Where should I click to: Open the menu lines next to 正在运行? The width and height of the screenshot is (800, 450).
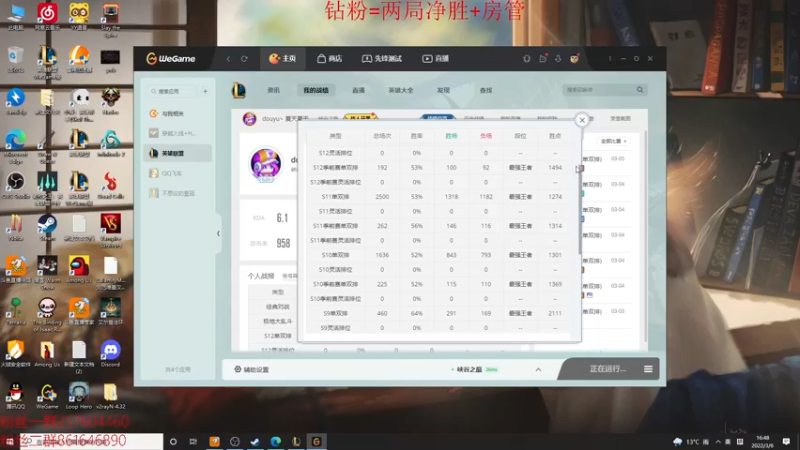[648, 369]
